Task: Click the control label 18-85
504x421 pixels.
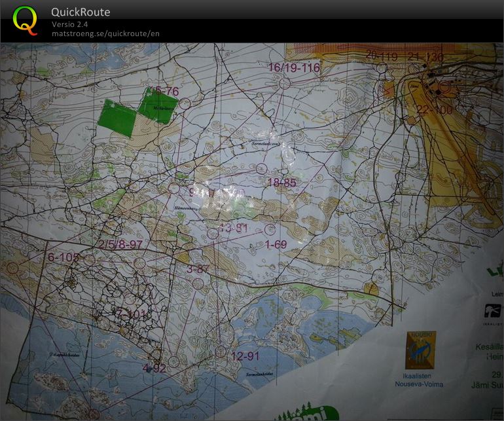Action: click(282, 183)
